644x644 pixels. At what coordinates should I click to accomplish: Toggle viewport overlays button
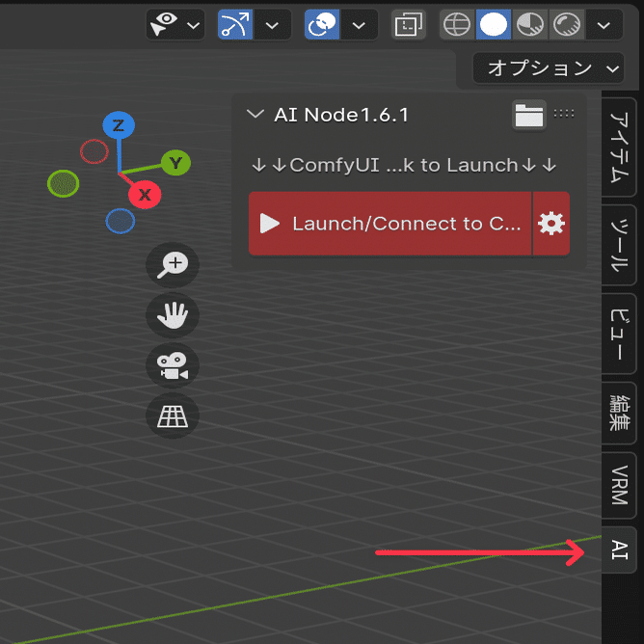point(322,25)
